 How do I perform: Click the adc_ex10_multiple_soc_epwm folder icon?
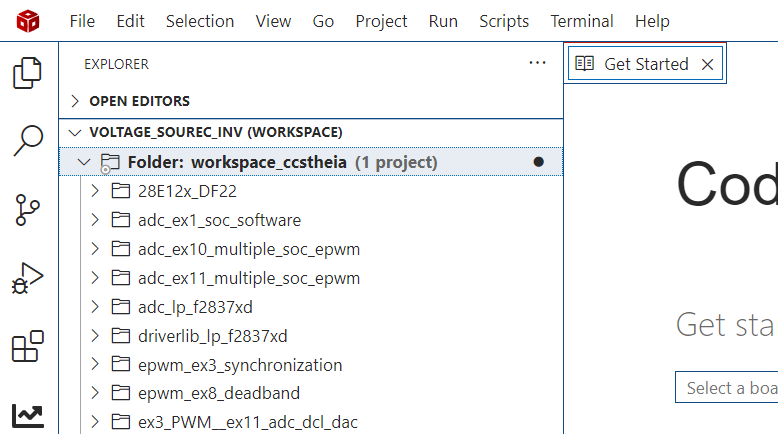[x=121, y=249]
